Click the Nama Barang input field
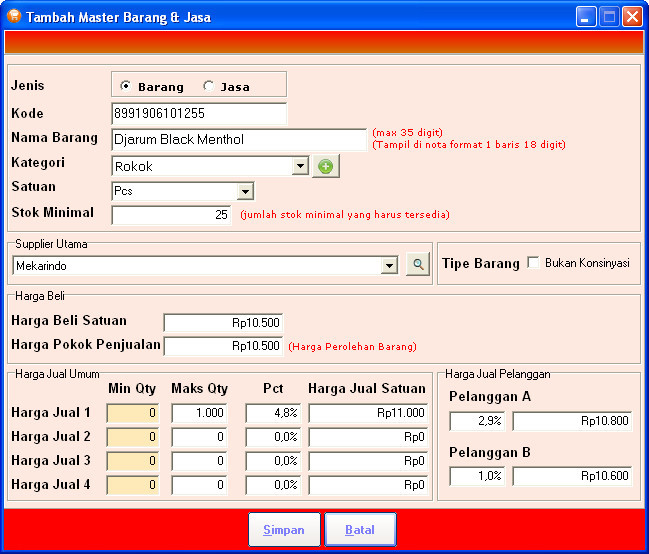 (239, 140)
